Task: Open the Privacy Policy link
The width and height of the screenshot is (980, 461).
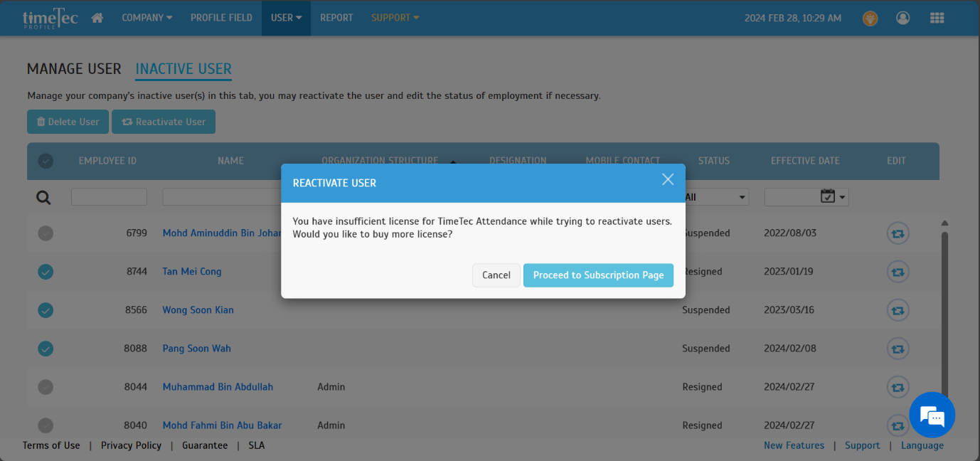Action: (x=131, y=445)
